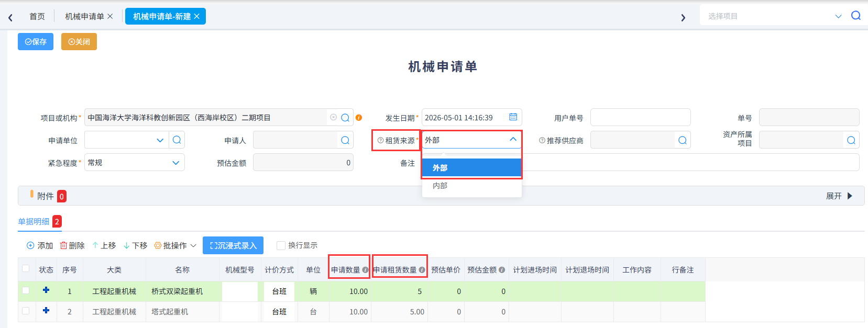Open the 资产所属项目 lookup search
This screenshot has height=328, width=868.
click(x=851, y=140)
